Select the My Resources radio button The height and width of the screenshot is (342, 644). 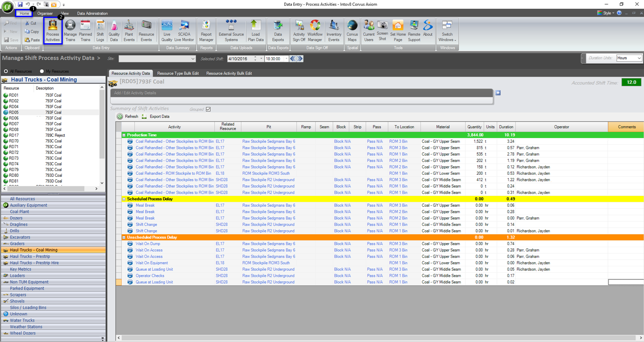coord(42,72)
